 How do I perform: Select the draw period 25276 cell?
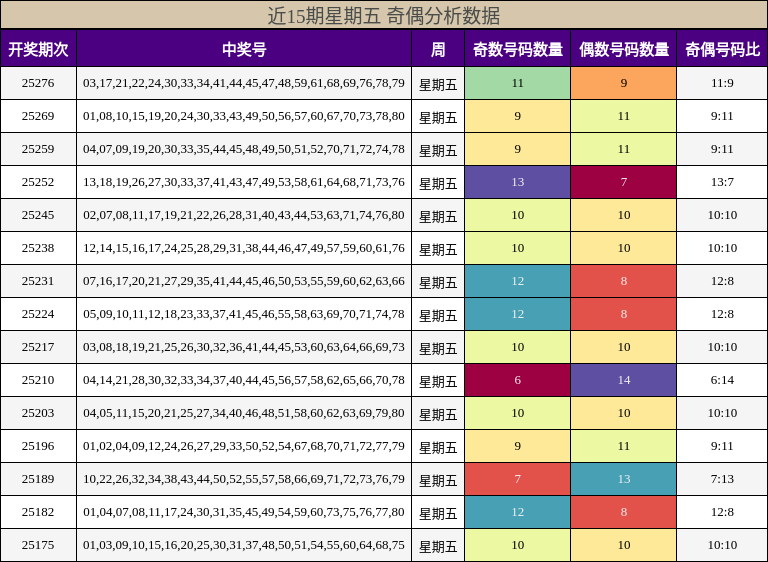tap(38, 83)
